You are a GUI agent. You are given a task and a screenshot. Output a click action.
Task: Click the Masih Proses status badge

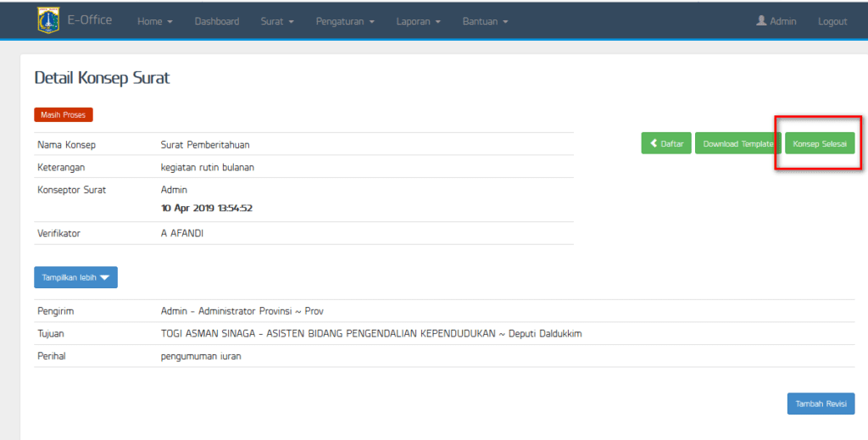(x=64, y=114)
